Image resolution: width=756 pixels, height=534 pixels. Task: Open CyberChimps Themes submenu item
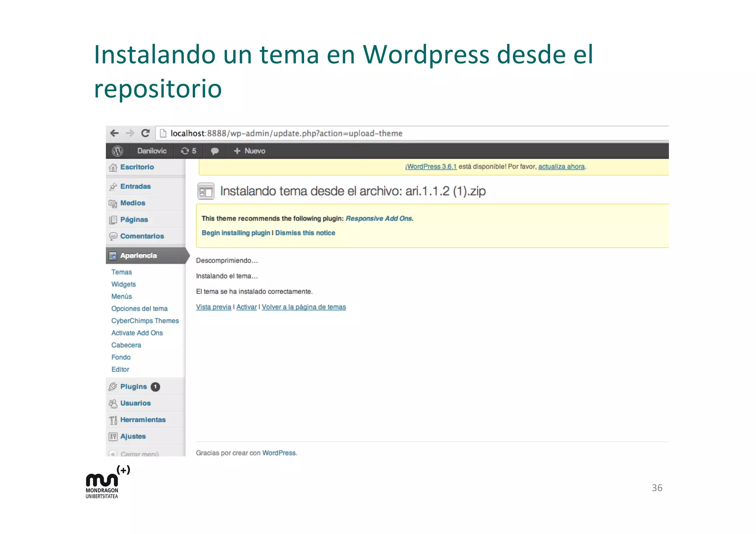[145, 321]
